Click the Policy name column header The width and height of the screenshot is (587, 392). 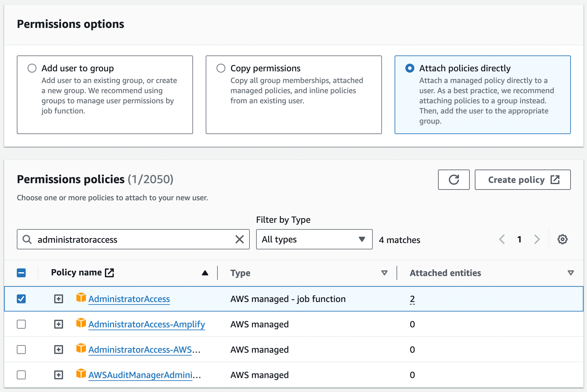(76, 273)
